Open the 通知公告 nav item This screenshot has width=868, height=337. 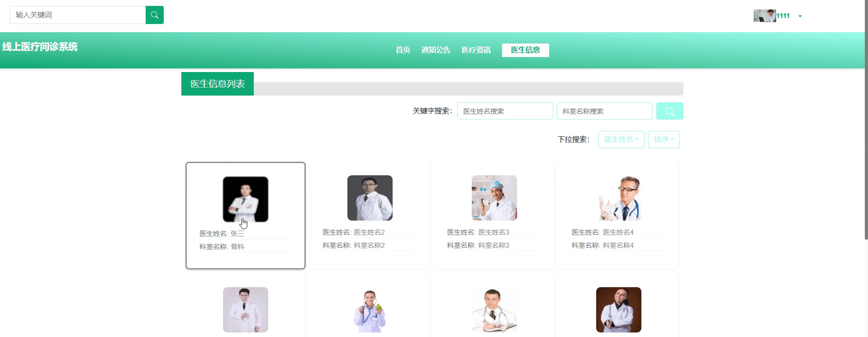tap(436, 50)
